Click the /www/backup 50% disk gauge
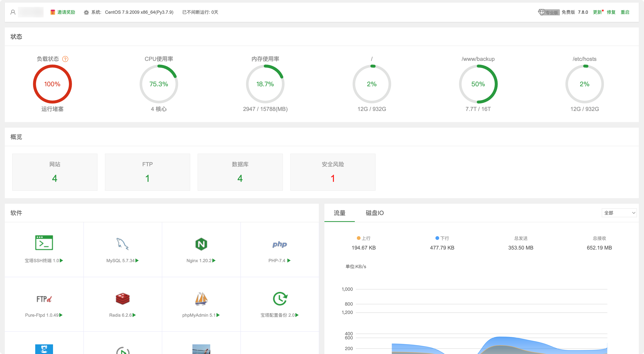This screenshot has height=354, width=644. (x=478, y=84)
